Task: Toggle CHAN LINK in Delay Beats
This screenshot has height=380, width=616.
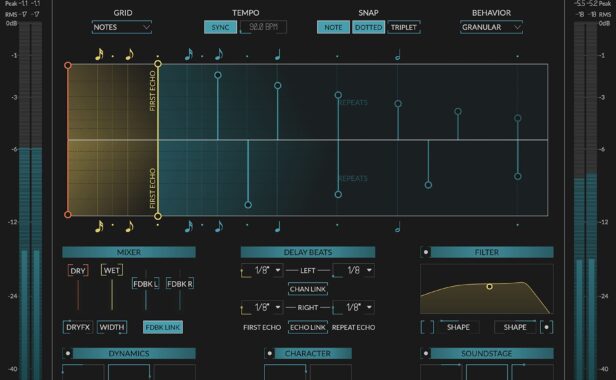Action: [x=308, y=289]
